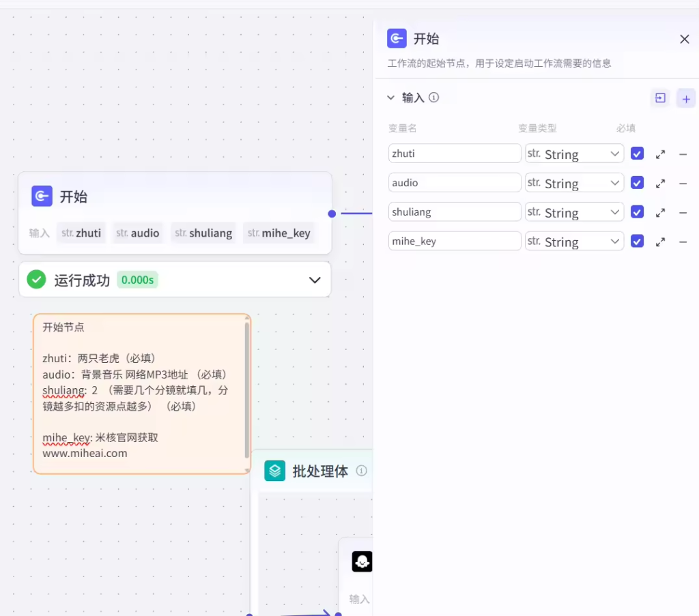Close the 开始 settings panel
The height and width of the screenshot is (616, 699).
685,39
